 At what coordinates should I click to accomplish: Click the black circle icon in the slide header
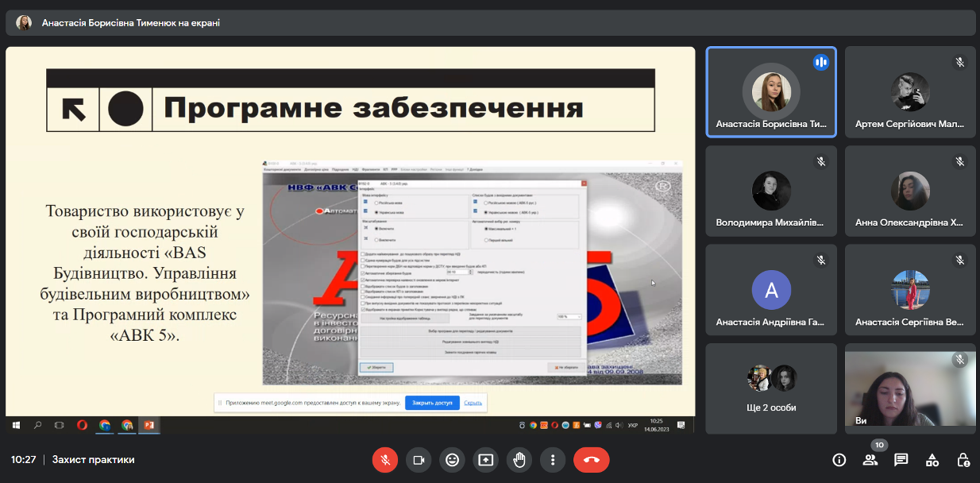pos(125,108)
